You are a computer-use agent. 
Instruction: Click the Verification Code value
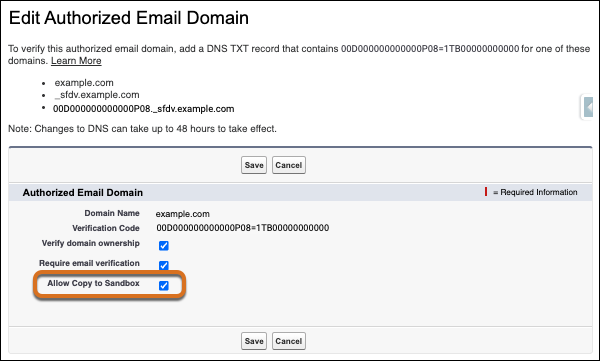click(243, 228)
